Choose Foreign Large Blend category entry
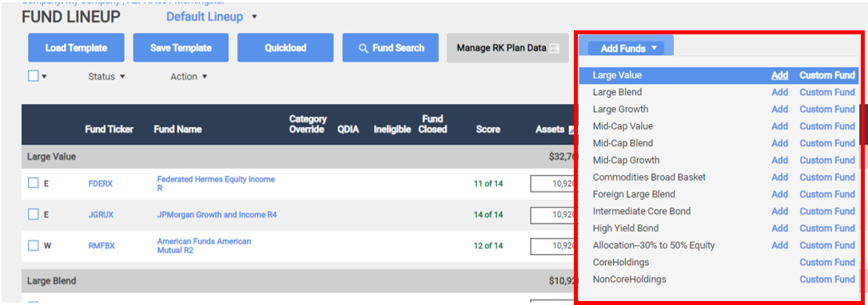 634,195
